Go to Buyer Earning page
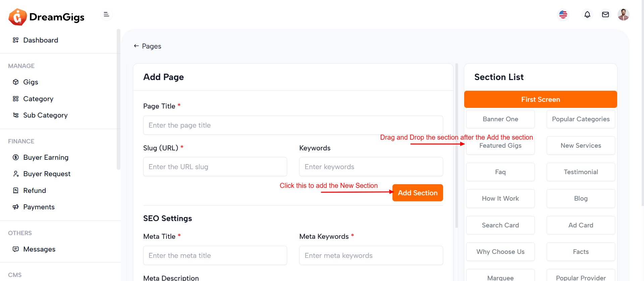The width and height of the screenshot is (644, 281). tap(46, 157)
